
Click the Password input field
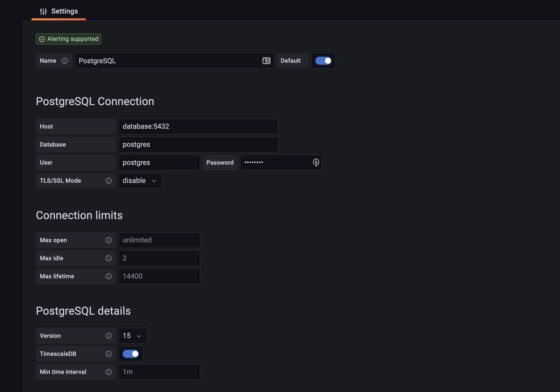pos(276,163)
